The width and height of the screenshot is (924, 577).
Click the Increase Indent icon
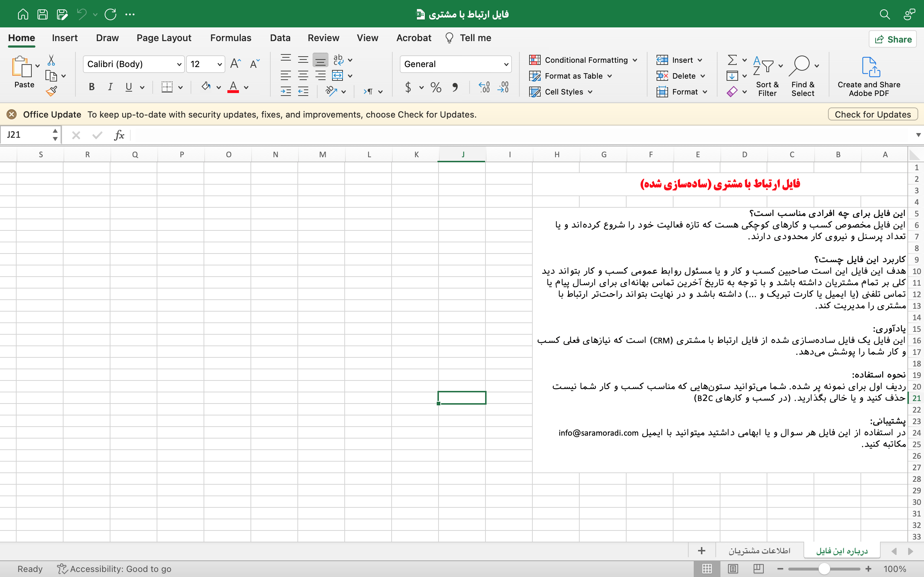coord(286,91)
